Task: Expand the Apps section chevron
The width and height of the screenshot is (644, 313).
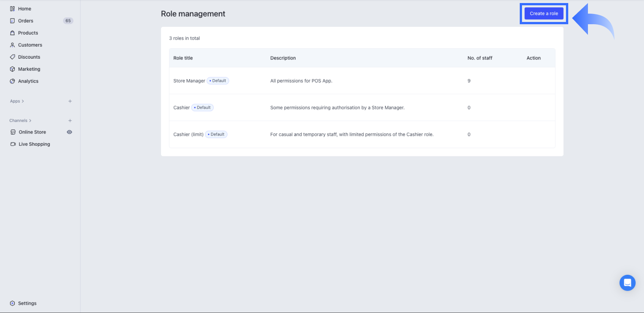Action: click(x=23, y=101)
